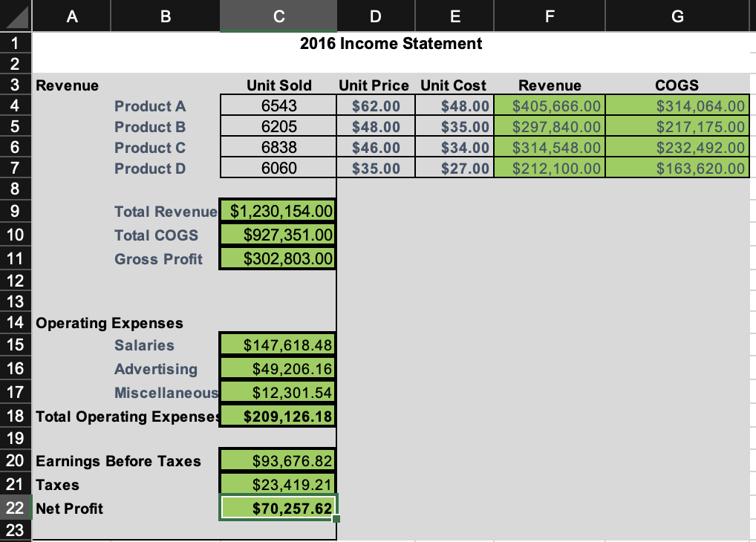Select column B header
The width and height of the screenshot is (756, 542).
[166, 16]
